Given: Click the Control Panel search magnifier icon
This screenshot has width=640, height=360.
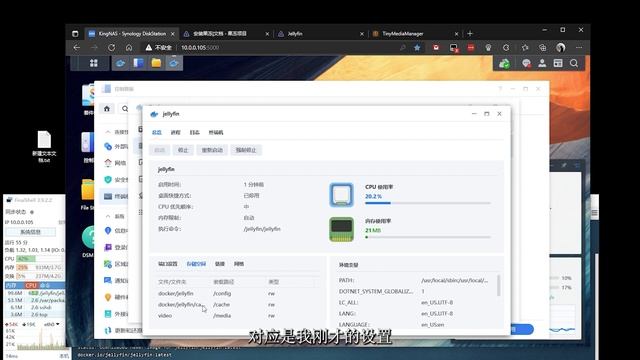Looking at the screenshot, I should [125, 109].
